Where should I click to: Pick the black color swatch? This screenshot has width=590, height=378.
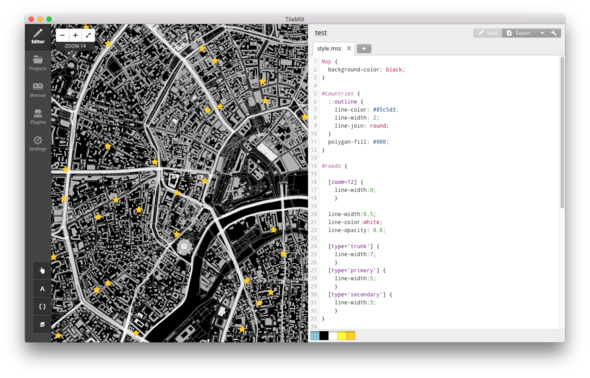click(324, 335)
